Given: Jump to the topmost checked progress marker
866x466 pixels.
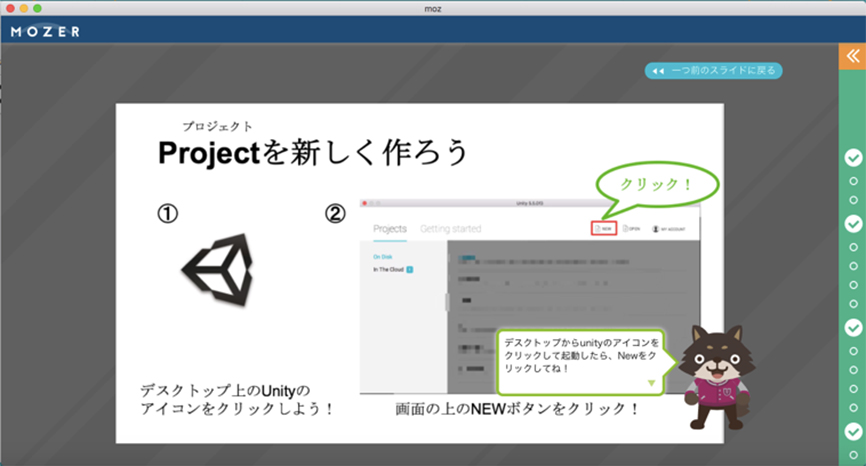Looking at the screenshot, I should 853,158.
